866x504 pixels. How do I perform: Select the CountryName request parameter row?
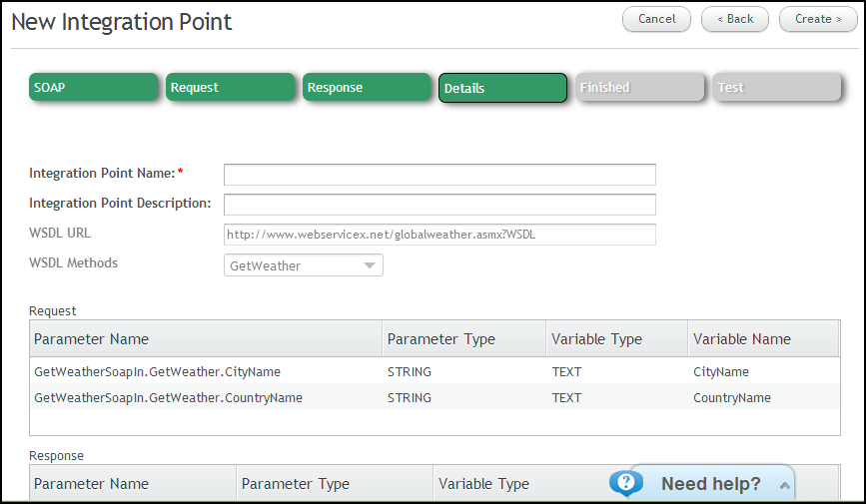tap(434, 397)
